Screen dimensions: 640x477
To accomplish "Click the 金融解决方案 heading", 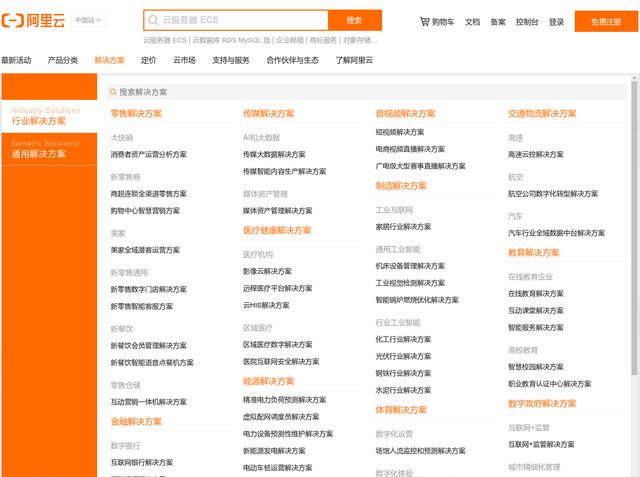I will (x=136, y=422).
